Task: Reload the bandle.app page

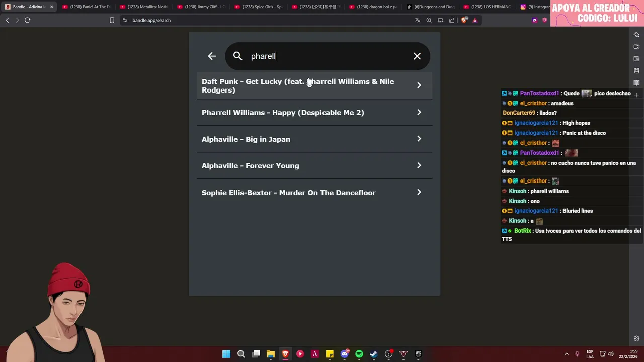Action: pyautogui.click(x=27, y=20)
